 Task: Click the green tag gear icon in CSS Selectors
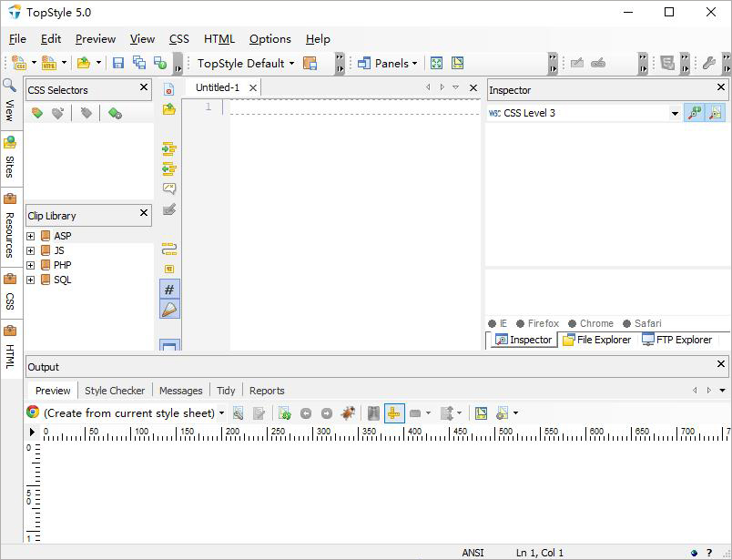point(115,113)
